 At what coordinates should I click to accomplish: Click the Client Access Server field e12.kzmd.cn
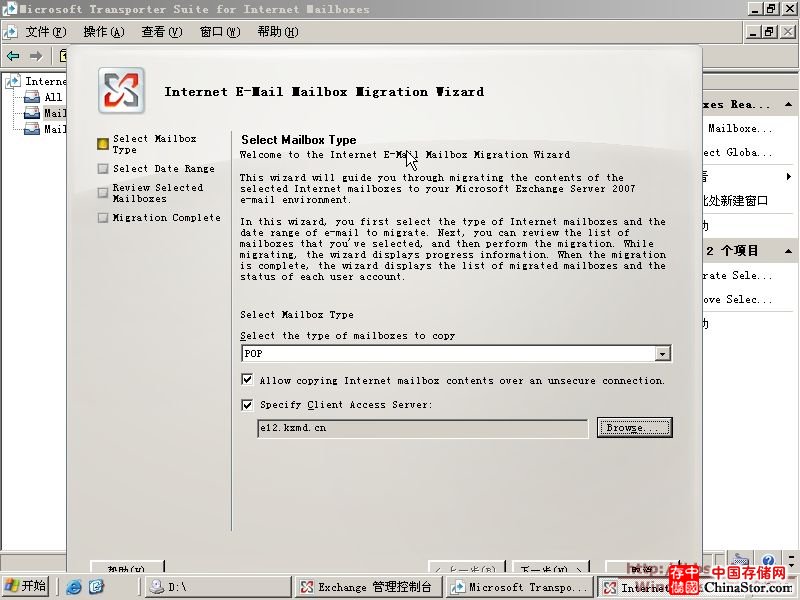pyautogui.click(x=422, y=428)
